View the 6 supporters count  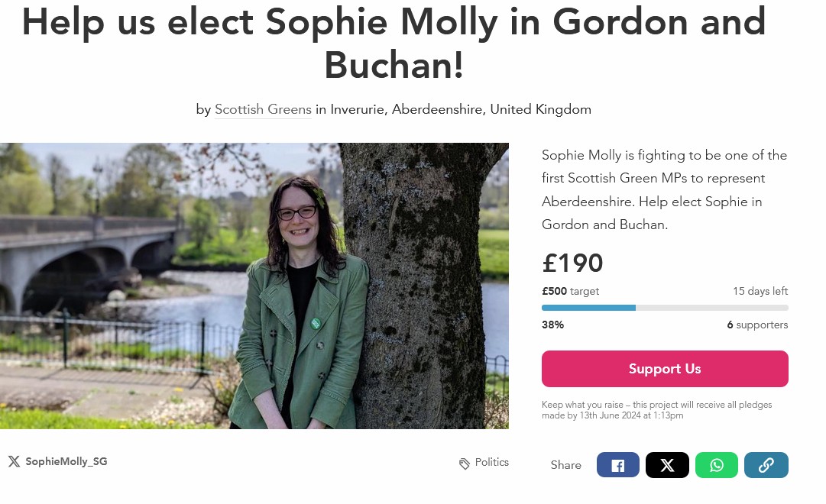tap(756, 325)
